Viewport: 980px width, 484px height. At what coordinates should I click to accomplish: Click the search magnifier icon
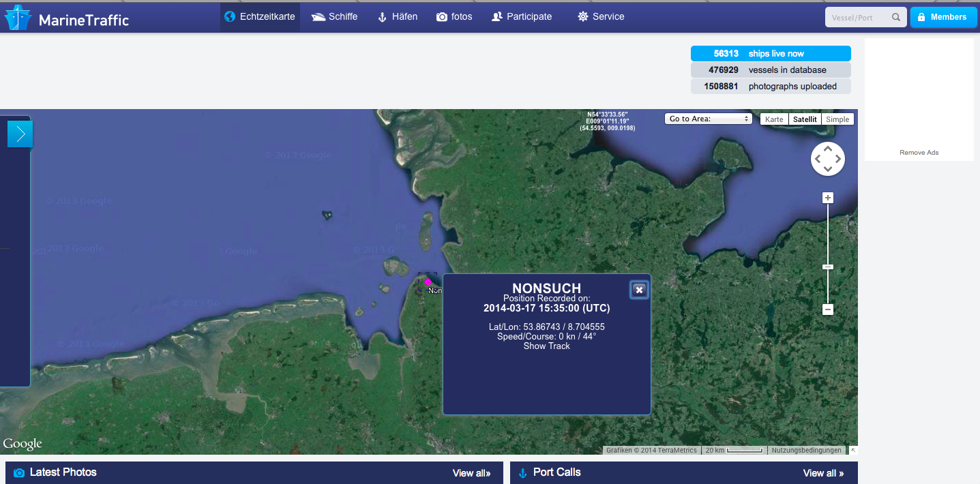(896, 18)
